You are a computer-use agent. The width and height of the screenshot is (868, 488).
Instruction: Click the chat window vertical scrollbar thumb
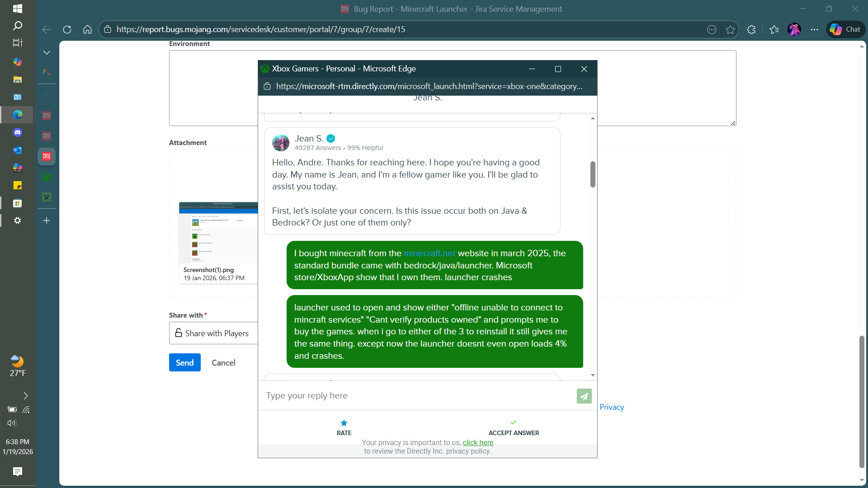coord(593,174)
